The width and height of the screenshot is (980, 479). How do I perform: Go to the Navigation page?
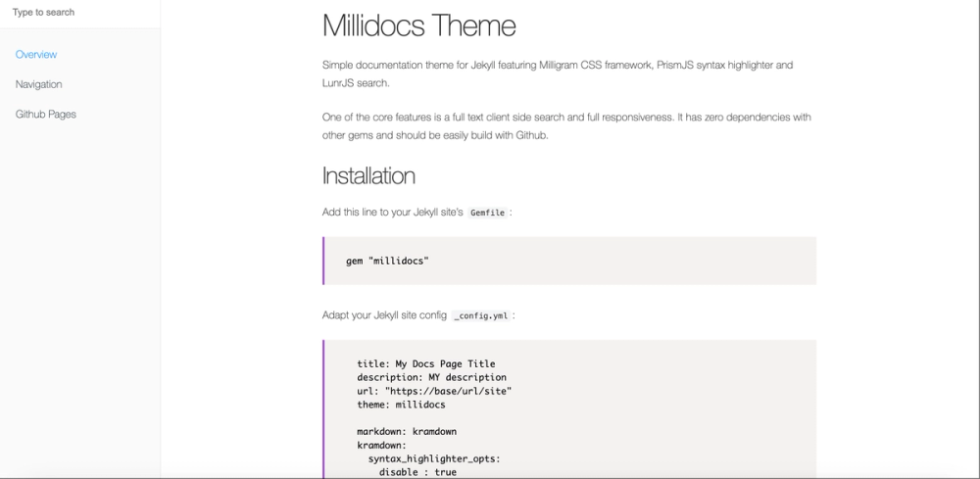[x=39, y=84]
